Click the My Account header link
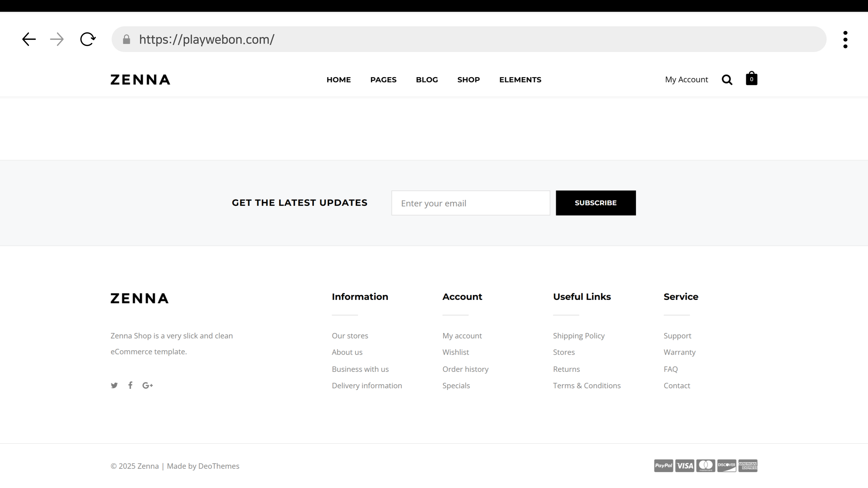 coord(686,80)
